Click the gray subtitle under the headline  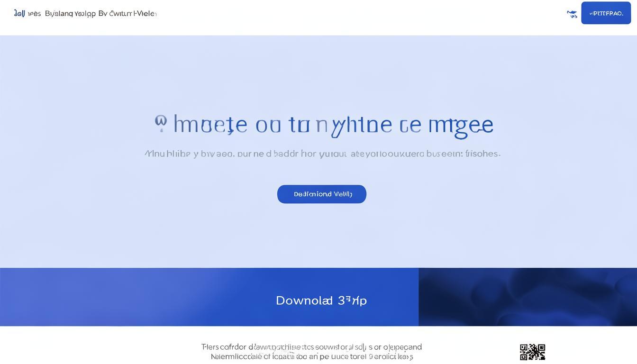(x=322, y=154)
